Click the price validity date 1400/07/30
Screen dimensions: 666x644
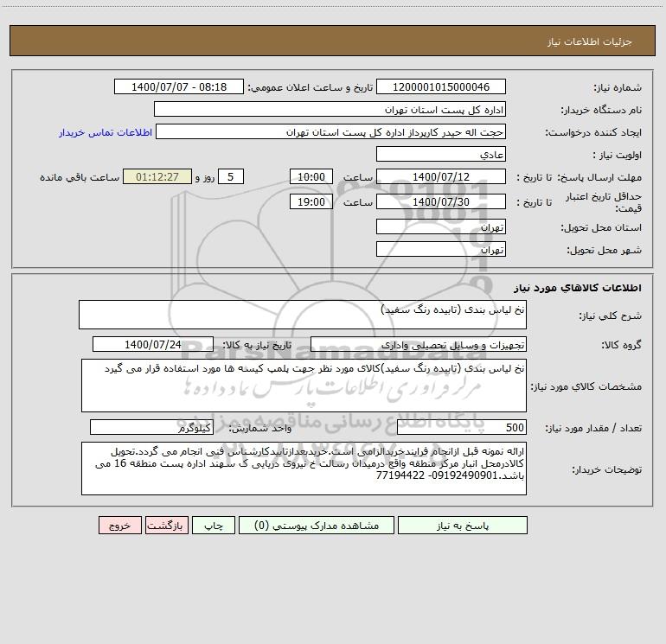coord(441,201)
